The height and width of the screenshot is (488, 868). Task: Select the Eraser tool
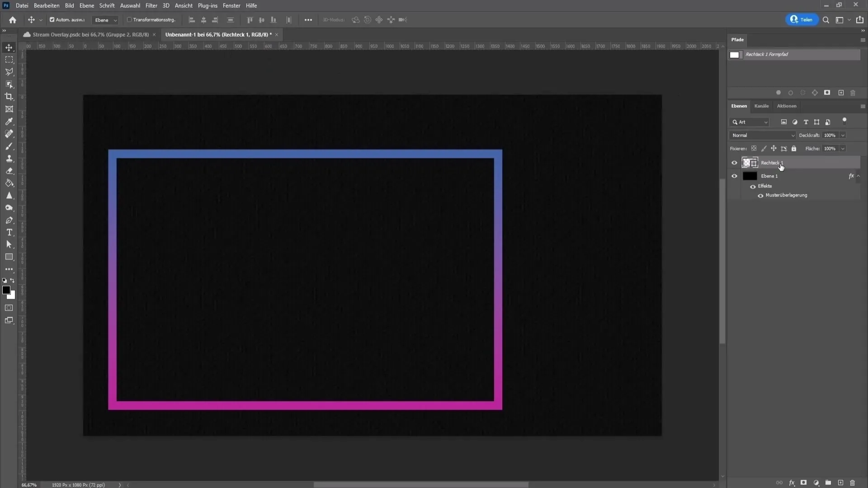click(9, 171)
